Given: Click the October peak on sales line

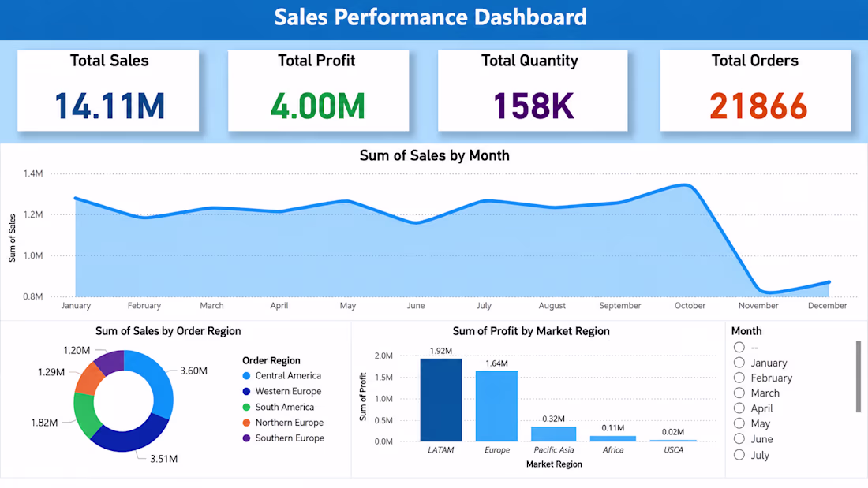Looking at the screenshot, I should (x=687, y=185).
